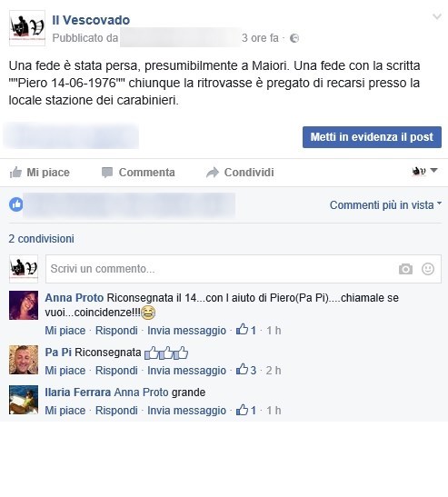This screenshot has width=448, height=497.
Task: Select Condividi under the post
Action: pyautogui.click(x=240, y=173)
